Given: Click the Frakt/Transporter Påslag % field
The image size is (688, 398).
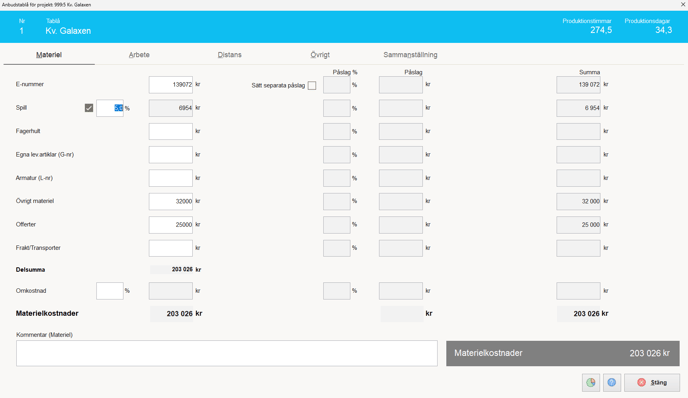Looking at the screenshot, I should [x=337, y=248].
